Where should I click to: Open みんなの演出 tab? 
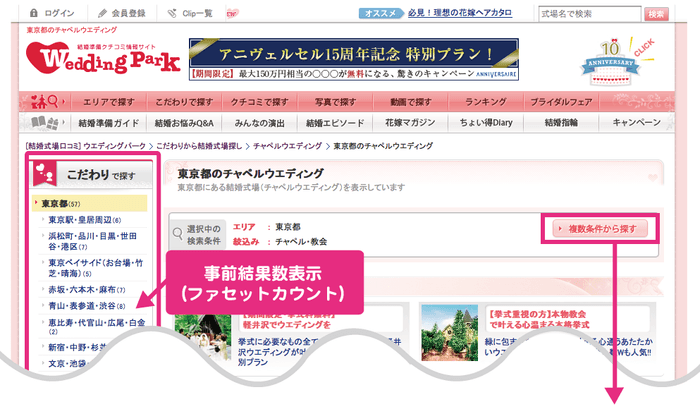259,123
